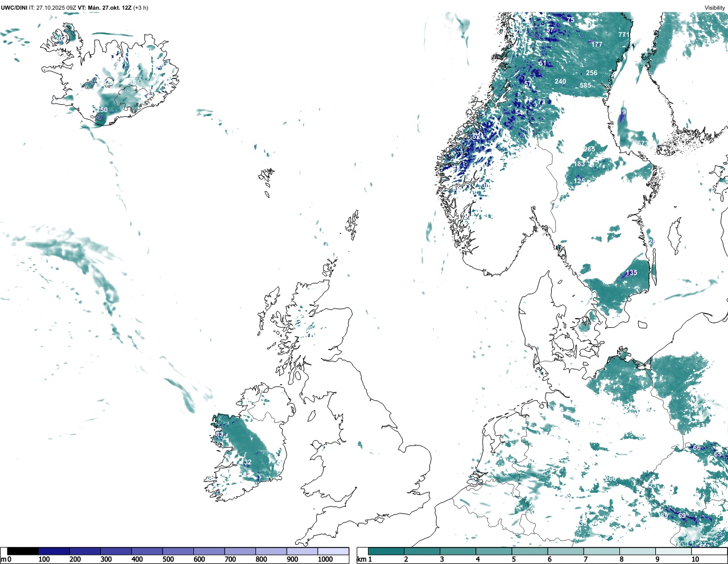Click the '135' value in southeast Sweden
Image resolution: width=728 pixels, height=564 pixels.
coord(632,273)
